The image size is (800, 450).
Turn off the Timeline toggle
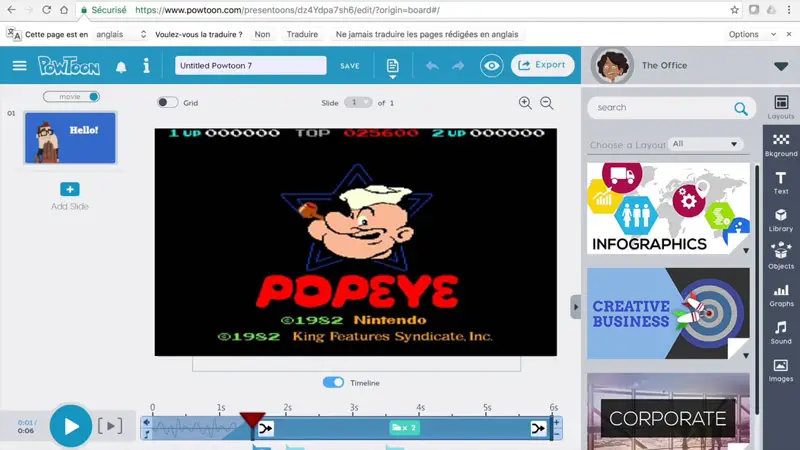pyautogui.click(x=333, y=383)
